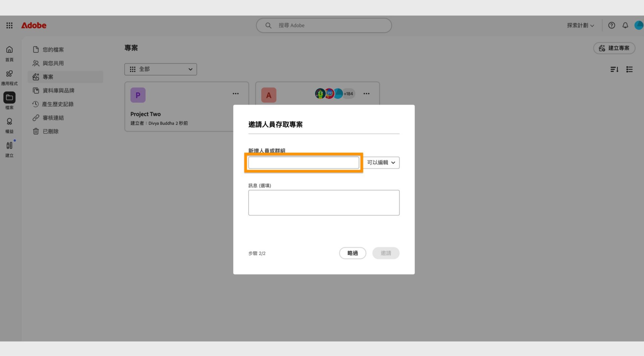Expand the 探索計劃 dropdown
This screenshot has height=356, width=644.
[x=581, y=25]
